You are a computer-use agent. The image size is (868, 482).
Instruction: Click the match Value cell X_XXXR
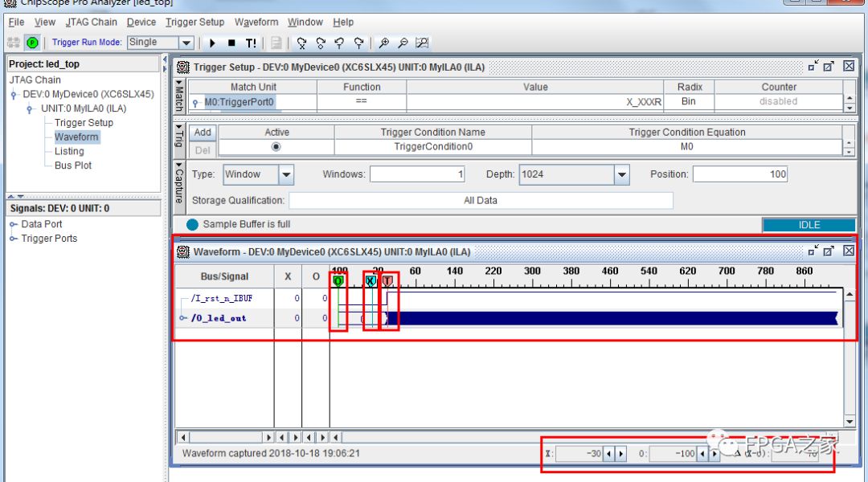(x=534, y=102)
